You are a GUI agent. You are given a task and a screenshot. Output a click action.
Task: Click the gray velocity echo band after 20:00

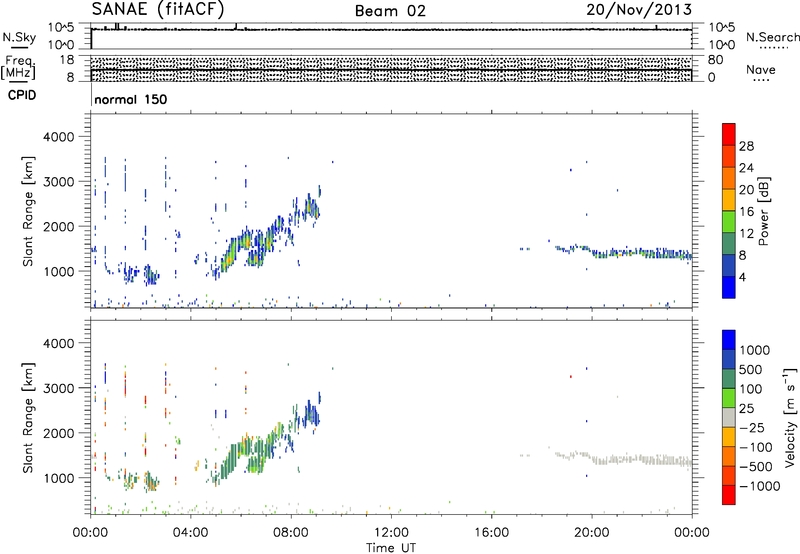pos(643,460)
